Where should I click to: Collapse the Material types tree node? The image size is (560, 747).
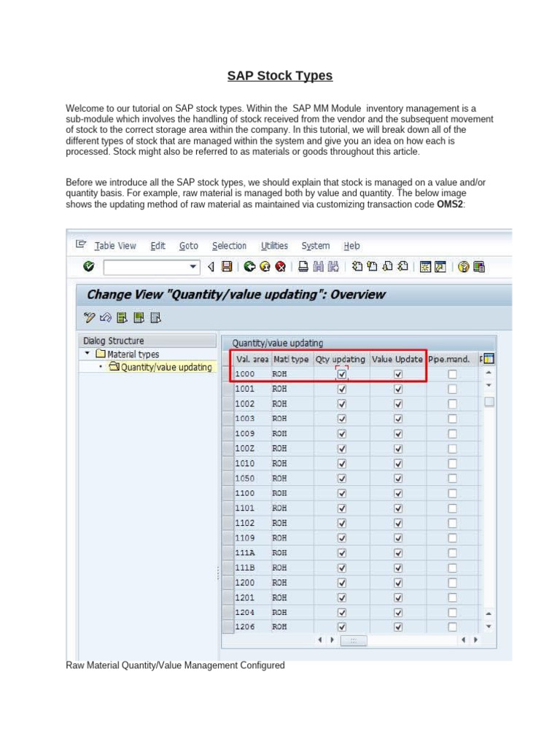point(87,354)
